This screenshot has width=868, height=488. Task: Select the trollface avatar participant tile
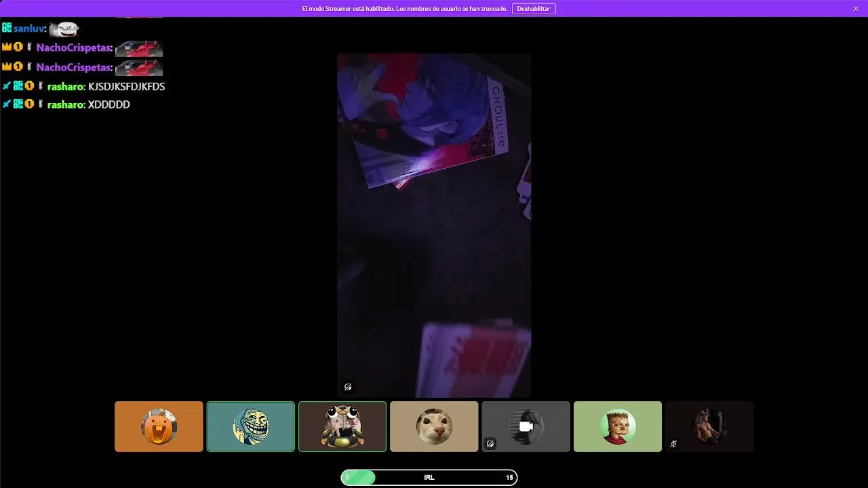tap(251, 426)
